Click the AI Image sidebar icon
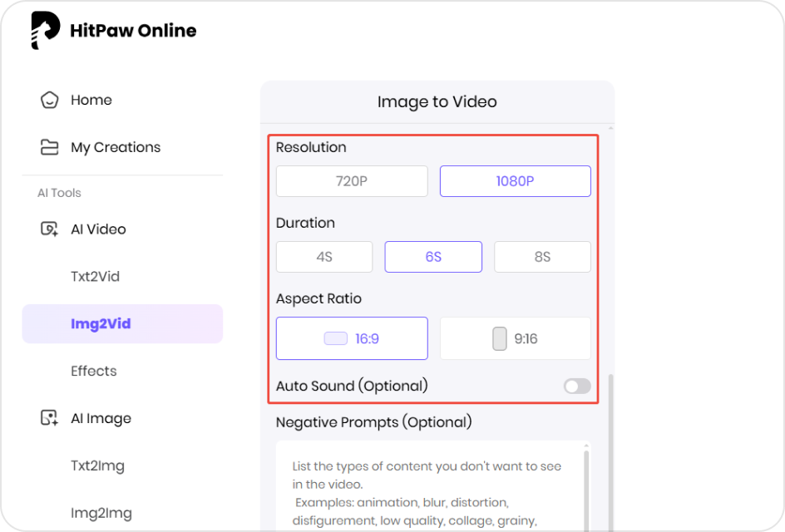 48,418
